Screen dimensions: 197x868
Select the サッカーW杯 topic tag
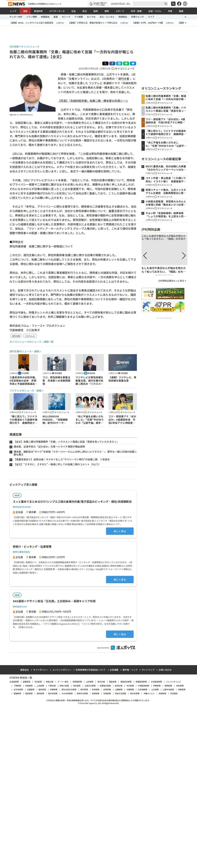16,17
